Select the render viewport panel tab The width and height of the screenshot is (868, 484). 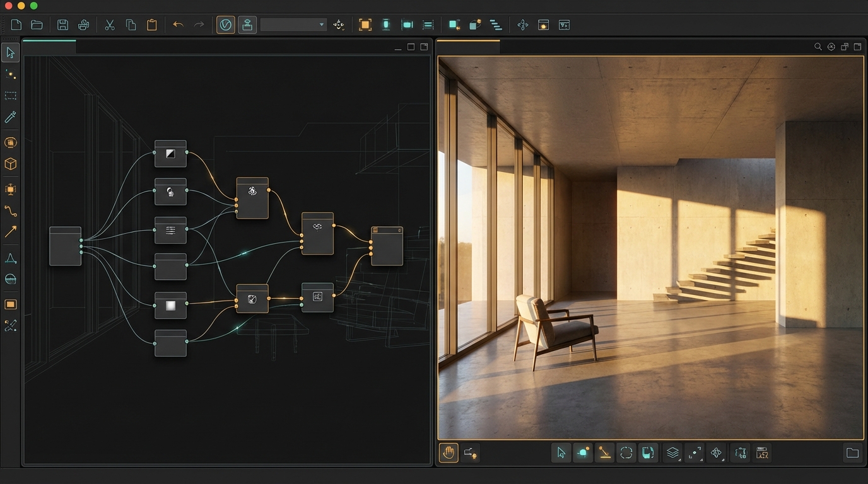(468, 47)
